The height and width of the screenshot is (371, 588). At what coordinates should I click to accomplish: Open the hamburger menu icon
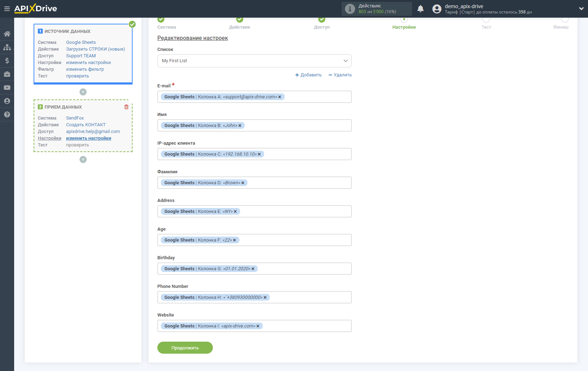point(7,8)
